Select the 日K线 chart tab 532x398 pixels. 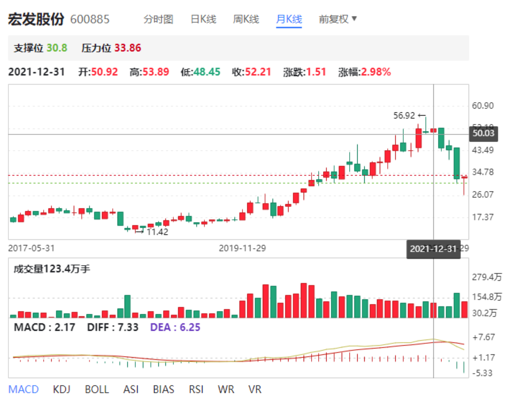203,19
